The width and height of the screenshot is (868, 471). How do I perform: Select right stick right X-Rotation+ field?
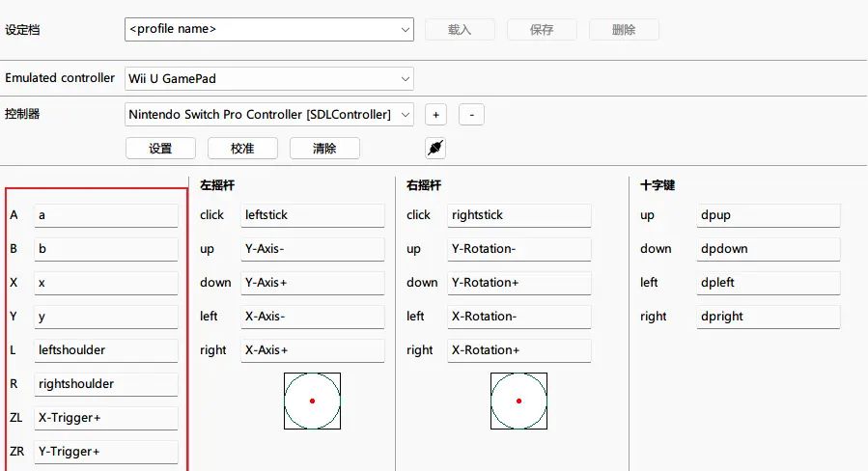(x=518, y=350)
